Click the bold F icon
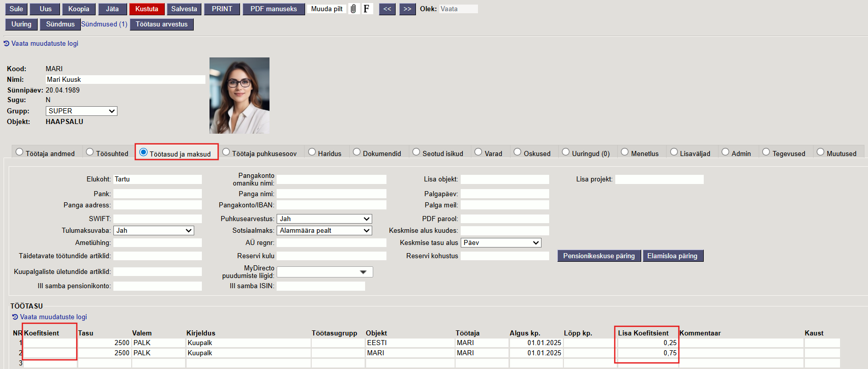The height and width of the screenshot is (369, 868). coord(366,9)
